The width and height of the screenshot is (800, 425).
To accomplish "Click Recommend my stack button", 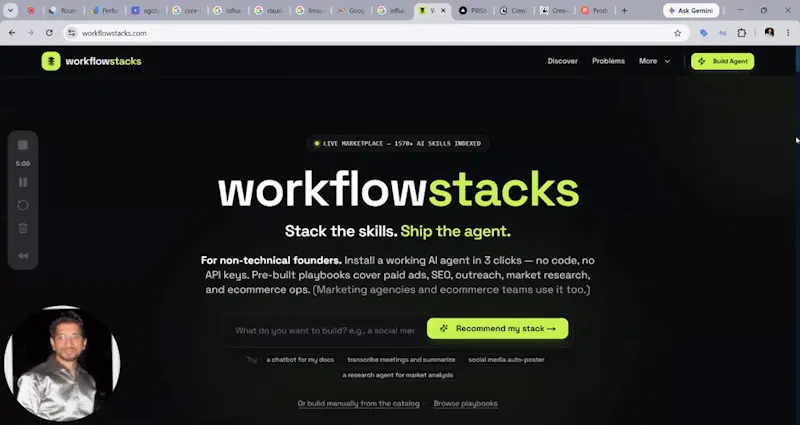I will 497,329.
